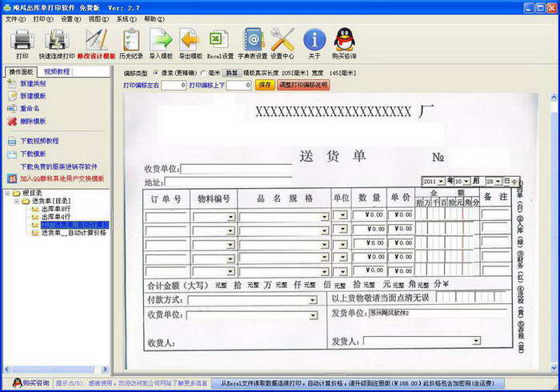
Task: Open the 历史纪录 clipboard icon
Action: click(x=131, y=40)
